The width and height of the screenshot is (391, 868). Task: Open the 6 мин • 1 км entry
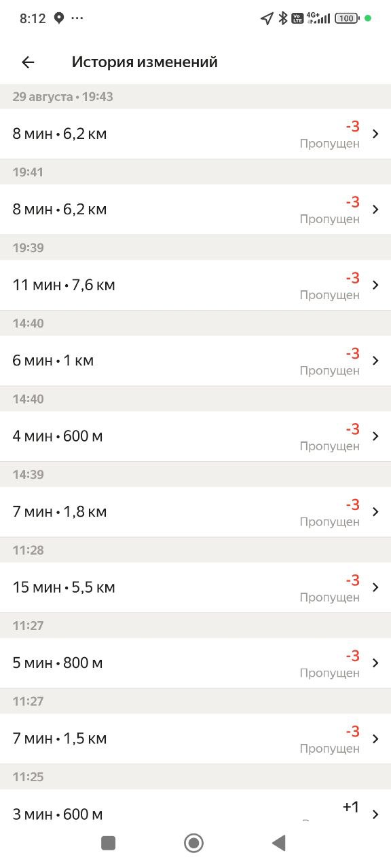pos(195,361)
